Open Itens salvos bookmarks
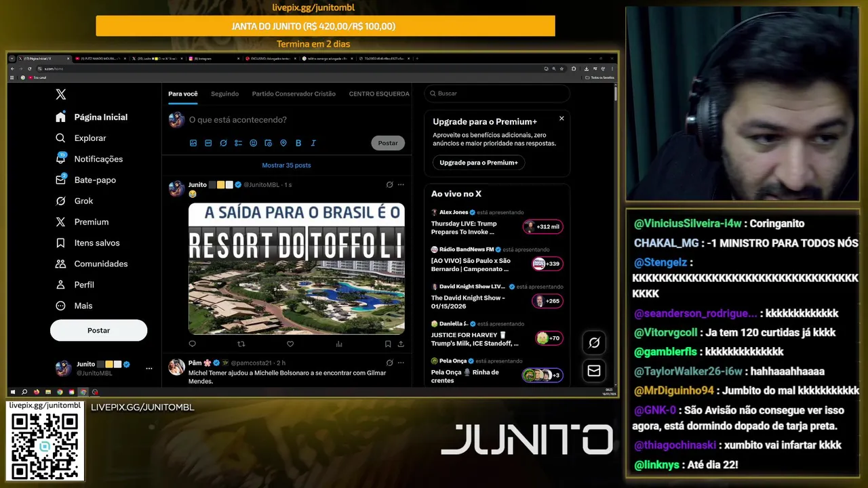Viewport: 868px width, 488px height. click(x=87, y=243)
